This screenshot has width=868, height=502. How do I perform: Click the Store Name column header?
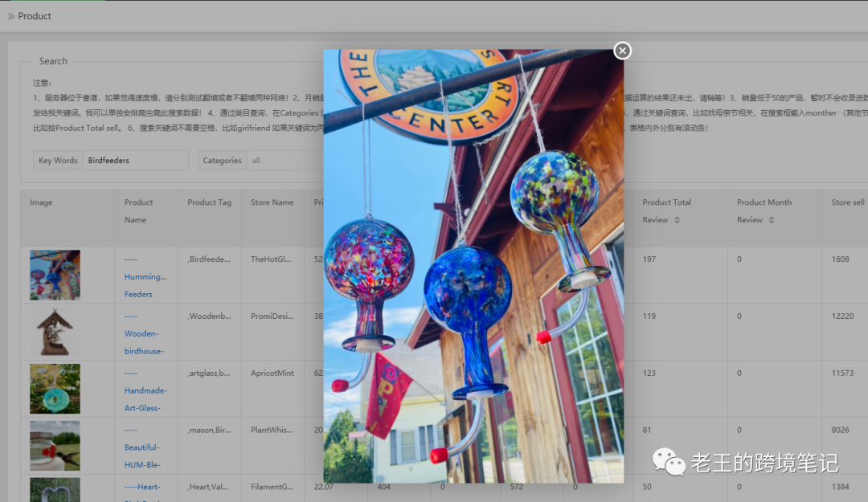[272, 202]
